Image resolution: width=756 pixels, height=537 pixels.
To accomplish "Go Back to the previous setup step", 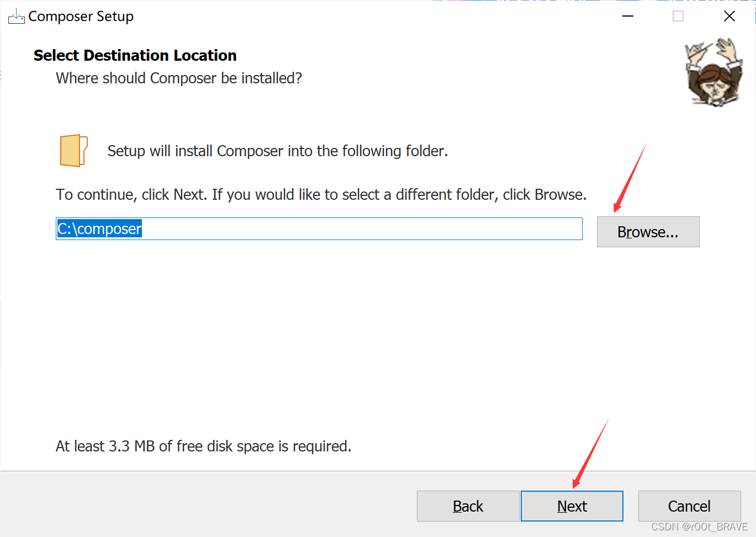I will [468, 506].
